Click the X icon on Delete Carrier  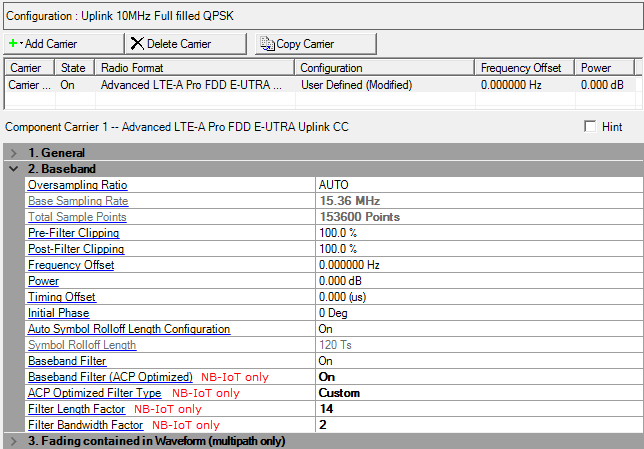point(137,44)
